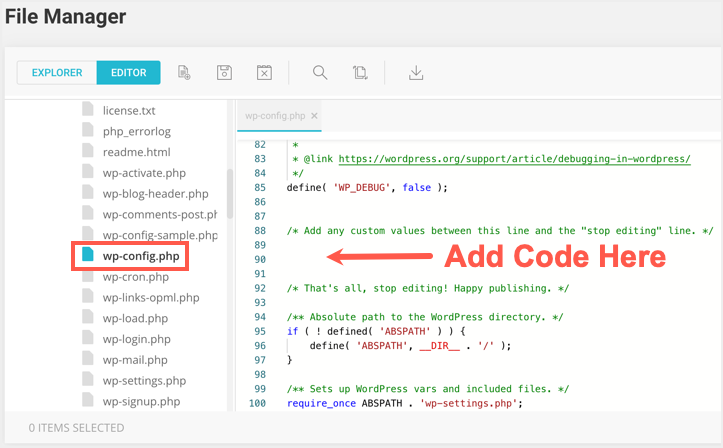The image size is (723, 448).
Task: Click file icon beside php_errorlog
Action: pos(88,130)
